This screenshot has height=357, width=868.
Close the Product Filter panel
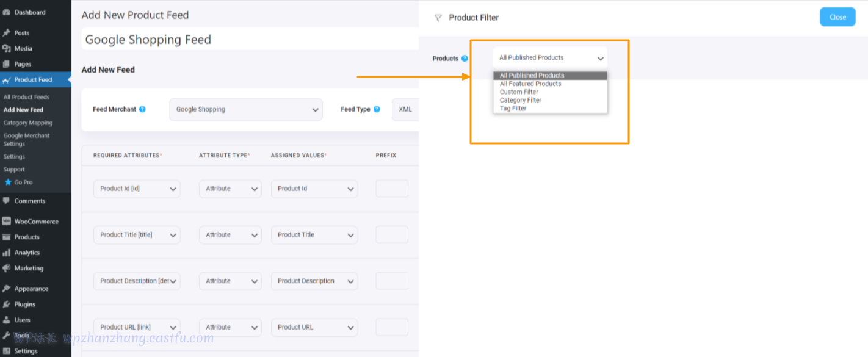point(837,17)
